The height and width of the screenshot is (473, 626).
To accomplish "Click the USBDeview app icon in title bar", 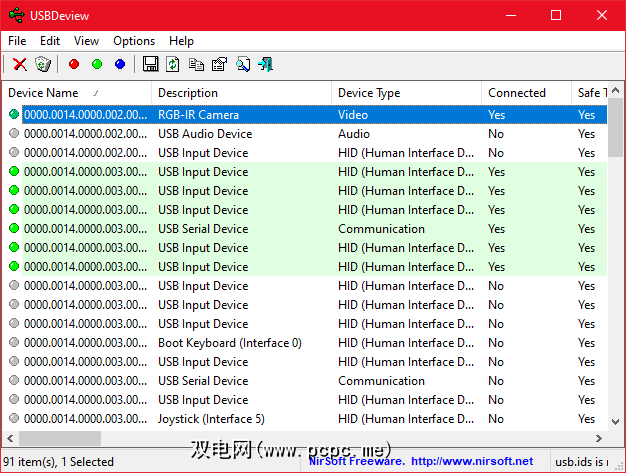I will [x=17, y=16].
